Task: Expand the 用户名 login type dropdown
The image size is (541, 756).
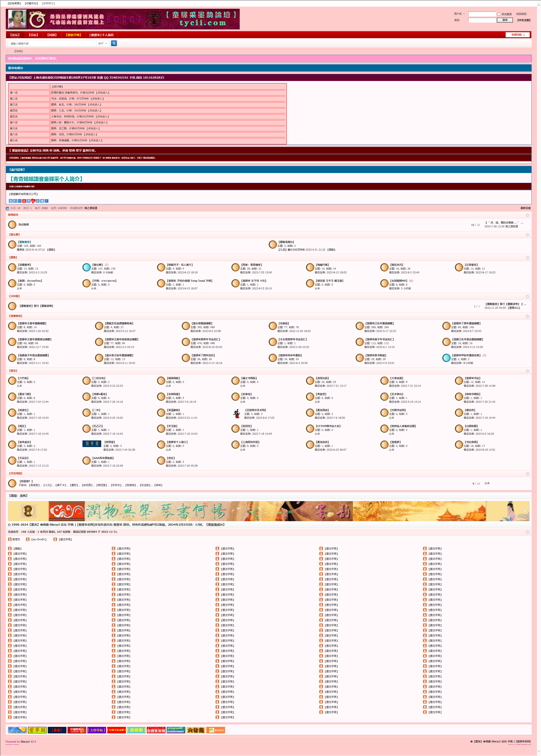Action: click(459, 14)
